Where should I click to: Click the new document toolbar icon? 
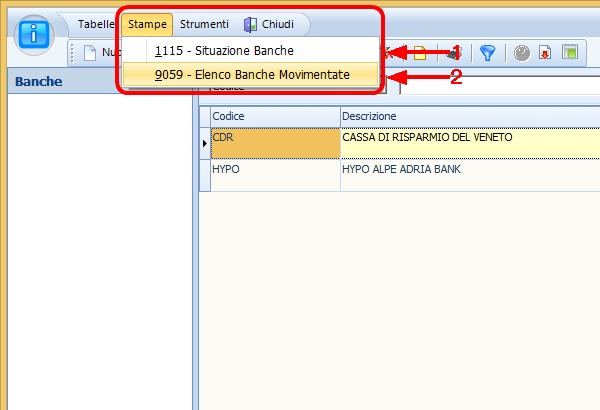coord(90,53)
